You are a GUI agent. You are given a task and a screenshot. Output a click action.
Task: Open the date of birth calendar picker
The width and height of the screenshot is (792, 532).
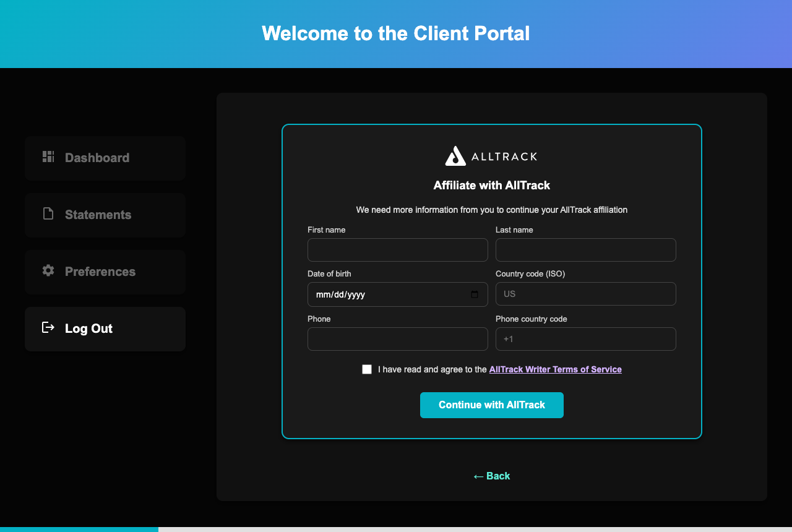click(x=475, y=294)
